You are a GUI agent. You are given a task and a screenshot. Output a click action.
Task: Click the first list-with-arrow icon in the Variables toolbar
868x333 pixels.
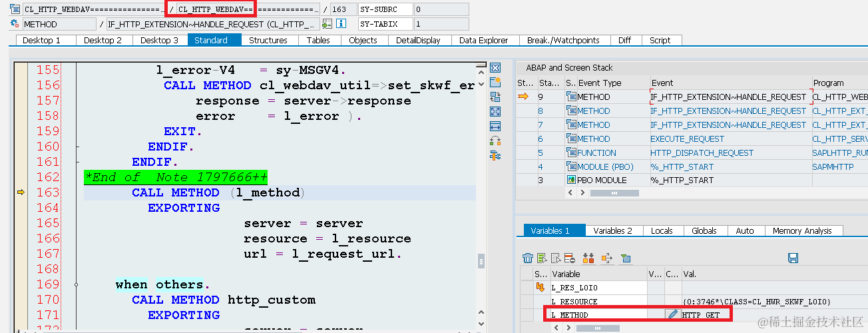[x=542, y=258]
